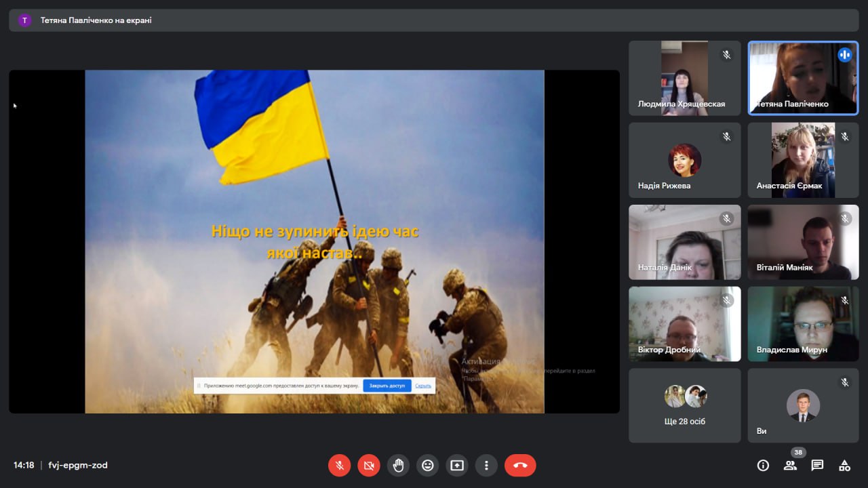Image resolution: width=868 pixels, height=488 pixels.
Task: Open the emoji reactions picker
Action: tap(427, 465)
